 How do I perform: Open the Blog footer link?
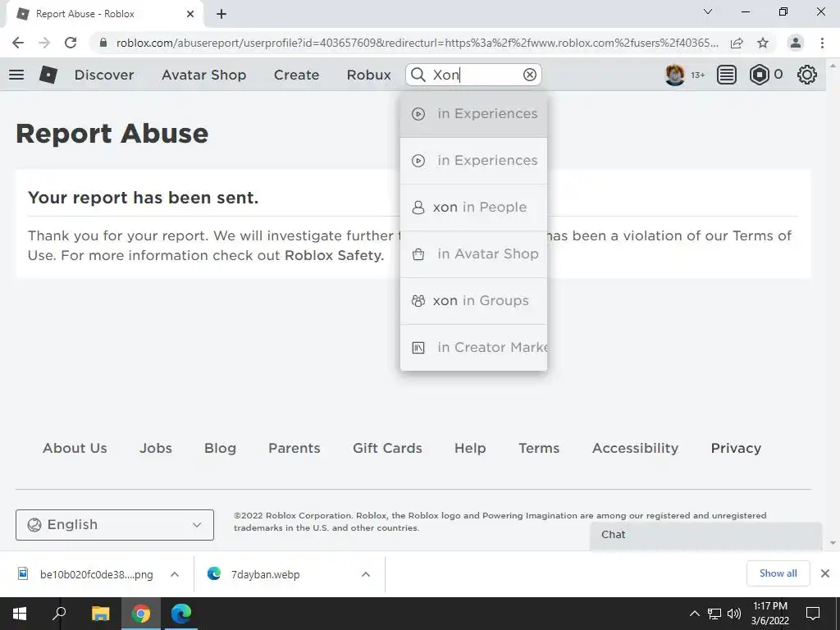coord(220,448)
